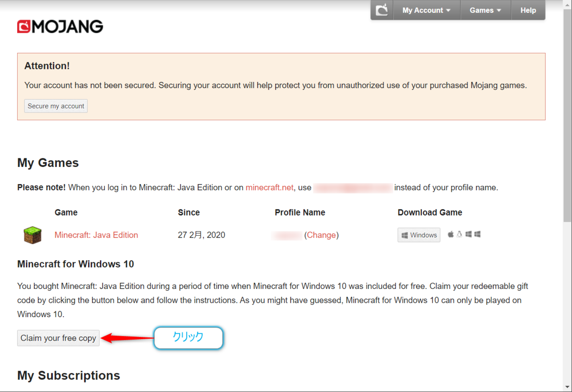Screen dimensions: 572x392
Task: Click the Minecraft grass block icon
Action: pyautogui.click(x=32, y=235)
